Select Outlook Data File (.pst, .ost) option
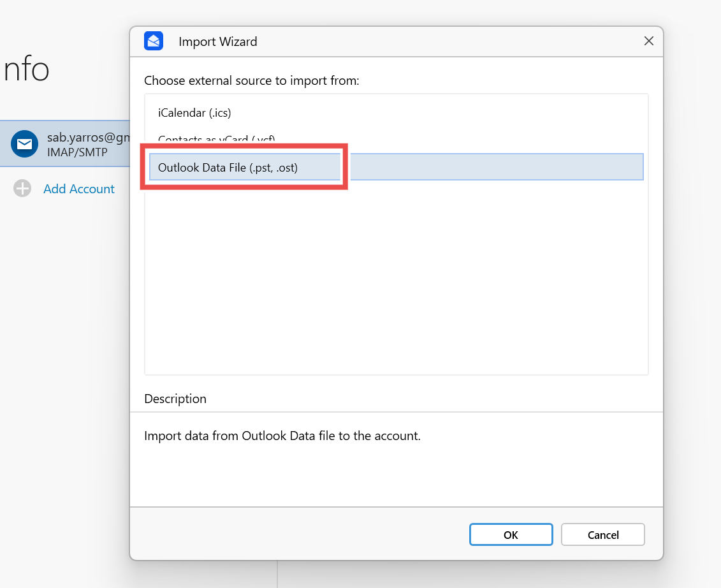 (395, 167)
